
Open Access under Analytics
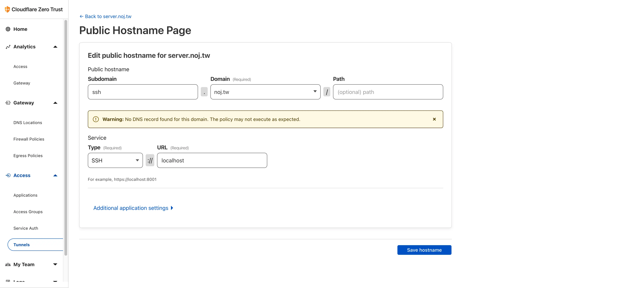[x=20, y=66]
